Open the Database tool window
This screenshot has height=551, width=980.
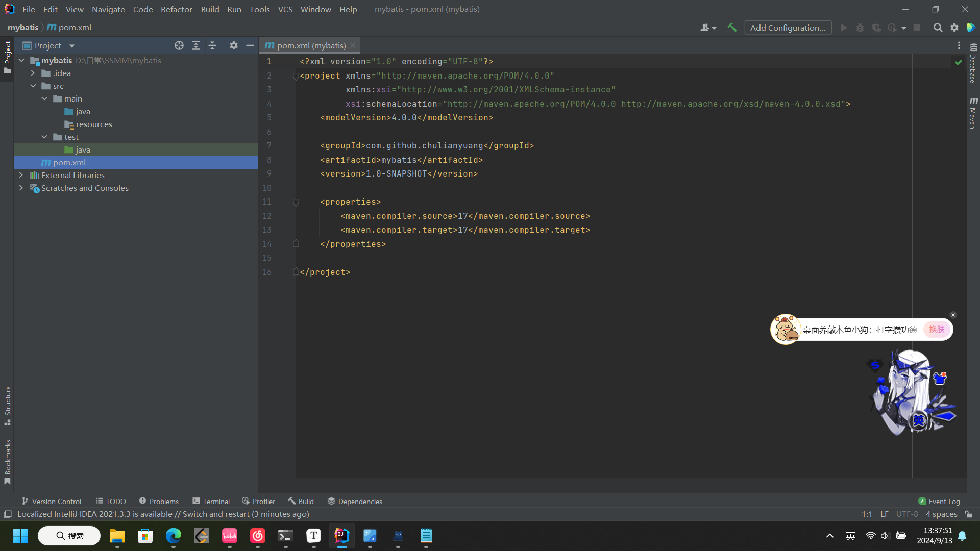coord(973,64)
